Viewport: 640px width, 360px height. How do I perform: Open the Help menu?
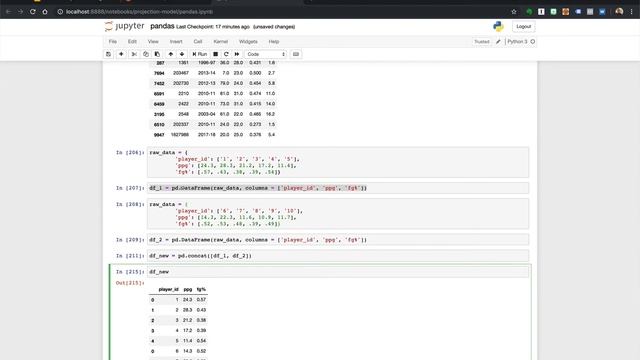point(274,42)
